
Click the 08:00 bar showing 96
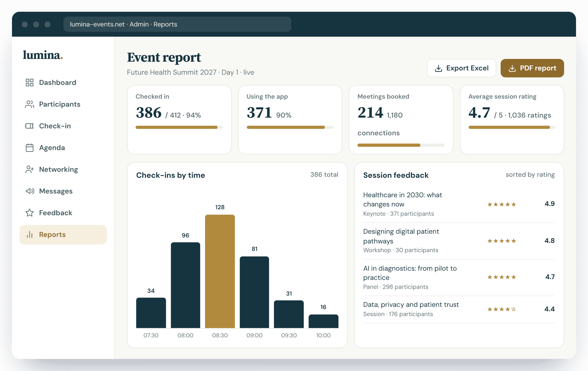[185, 285]
